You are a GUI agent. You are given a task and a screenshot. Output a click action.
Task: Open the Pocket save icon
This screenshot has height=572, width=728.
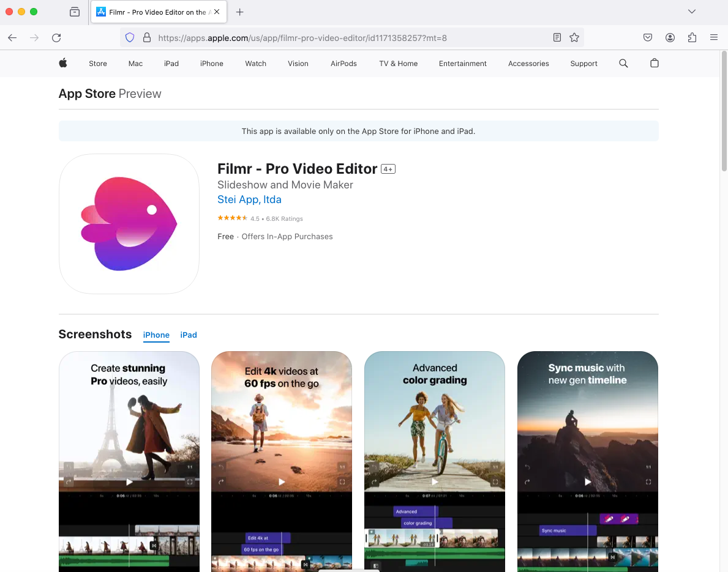coord(648,37)
